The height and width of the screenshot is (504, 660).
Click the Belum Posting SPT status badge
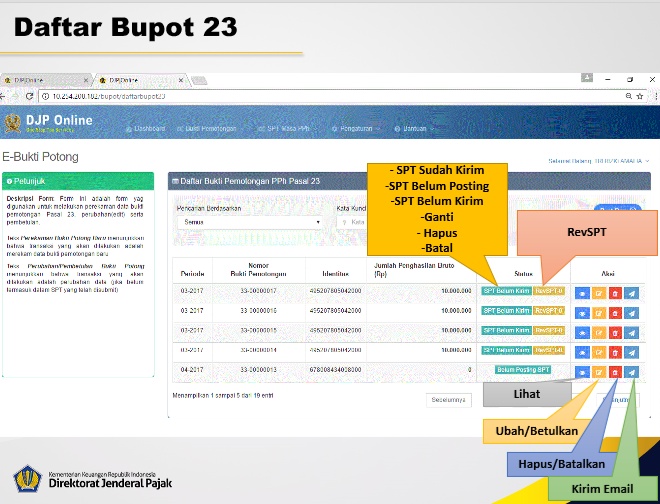523,370
